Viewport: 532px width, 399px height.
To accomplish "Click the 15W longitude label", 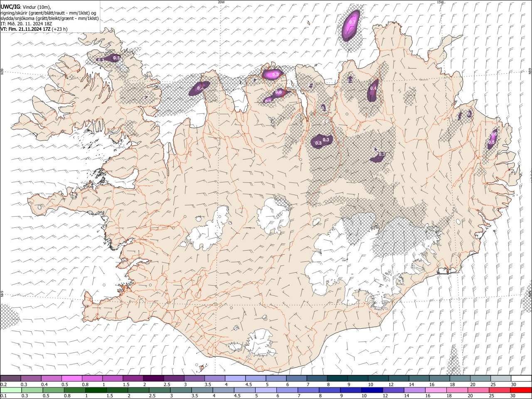I will pos(440,2).
